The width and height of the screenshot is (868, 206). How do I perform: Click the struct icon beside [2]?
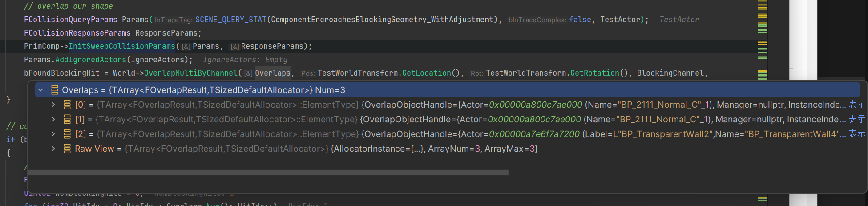[67, 134]
